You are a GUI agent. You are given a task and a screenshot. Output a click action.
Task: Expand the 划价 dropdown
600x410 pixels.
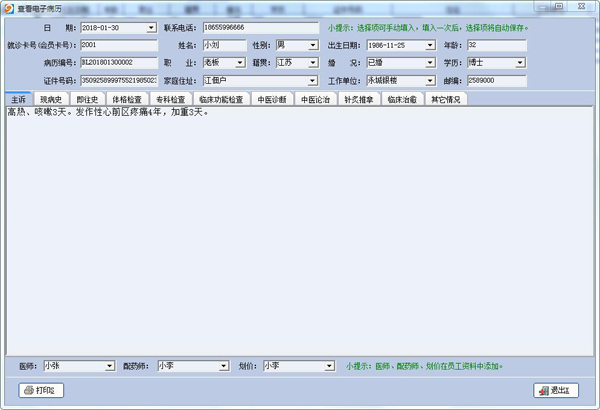(x=328, y=367)
